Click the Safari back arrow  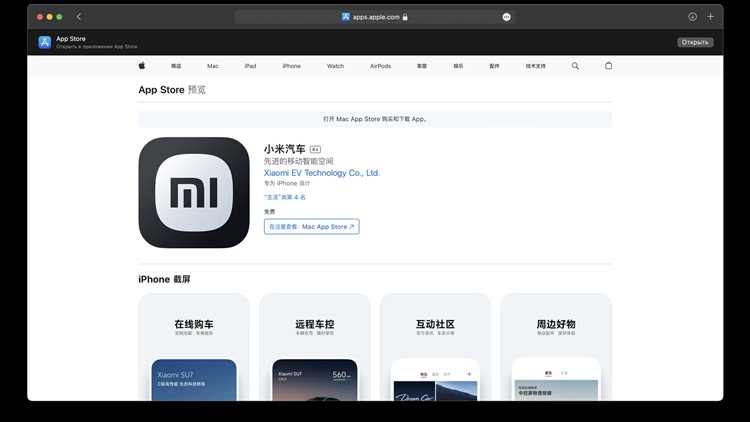click(x=79, y=17)
